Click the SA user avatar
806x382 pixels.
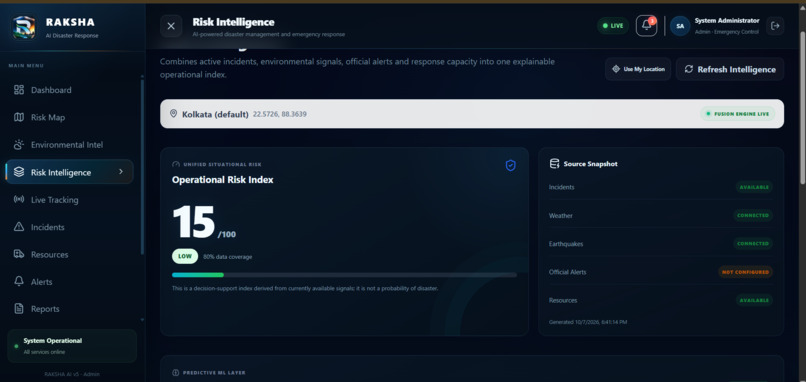coord(680,26)
